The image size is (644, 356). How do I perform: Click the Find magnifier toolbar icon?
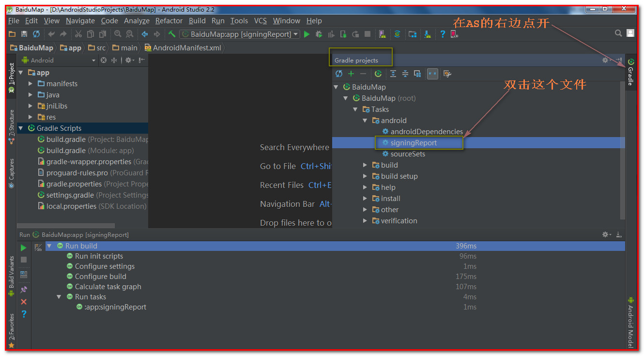point(118,34)
